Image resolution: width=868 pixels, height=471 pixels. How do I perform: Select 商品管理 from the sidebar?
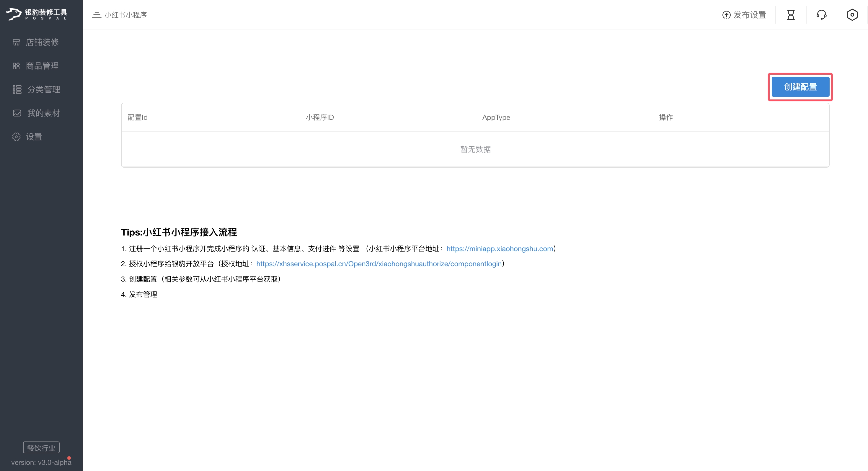[42, 66]
